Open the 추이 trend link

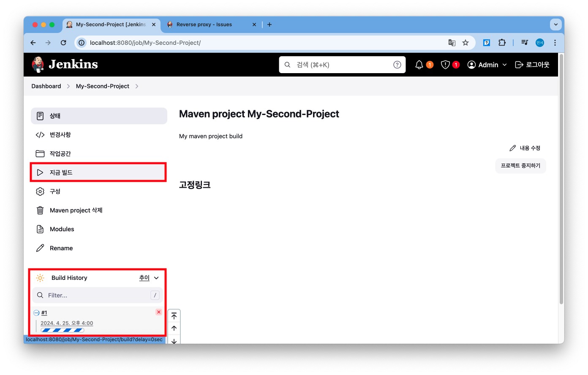tap(144, 278)
